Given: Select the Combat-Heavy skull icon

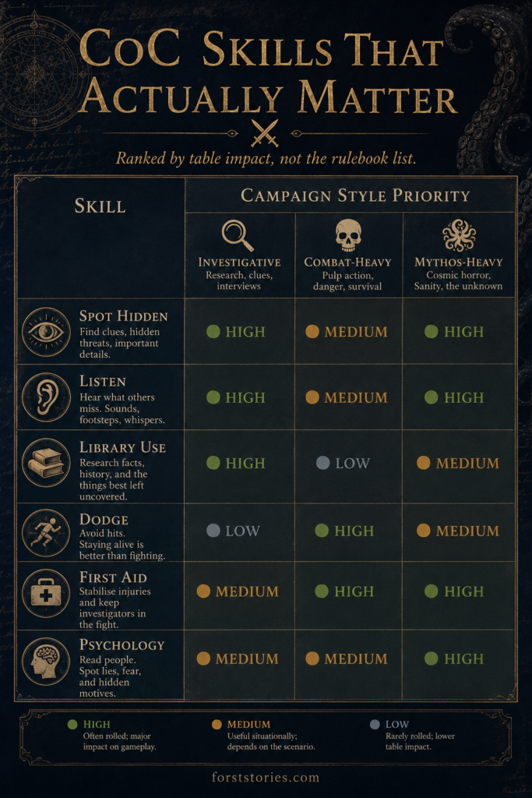Looking at the screenshot, I should point(348,235).
